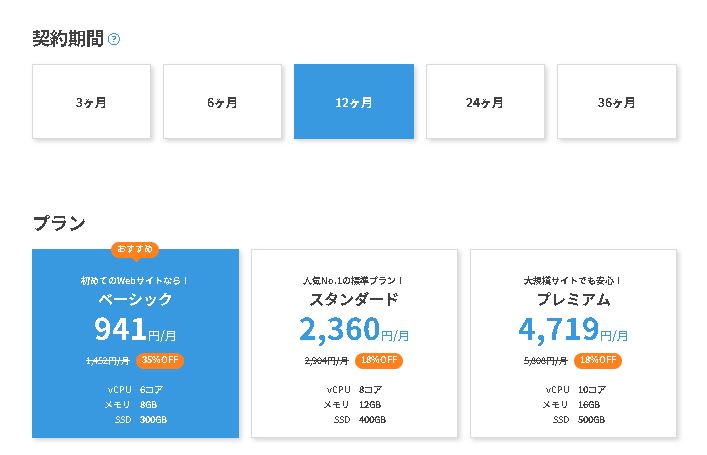The height and width of the screenshot is (455, 707).
Task: Choose the 6ヶ月 contract period
Action: [x=222, y=102]
